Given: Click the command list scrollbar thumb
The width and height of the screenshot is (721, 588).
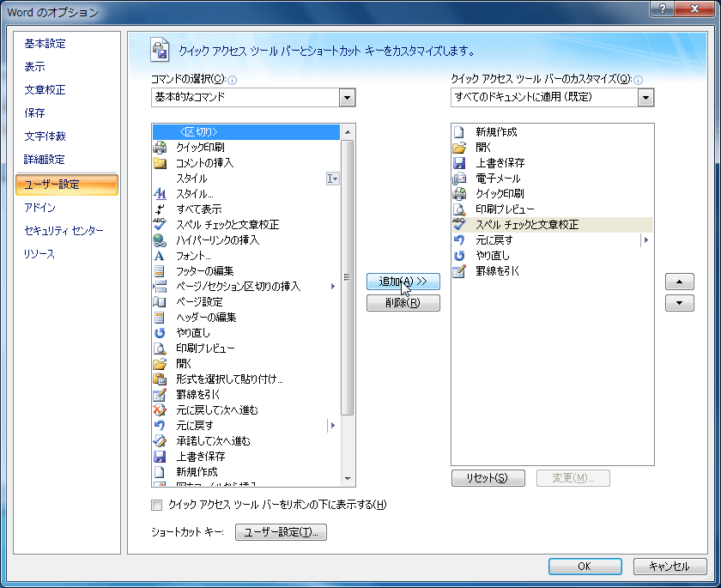Looking at the screenshot, I should pos(348,277).
